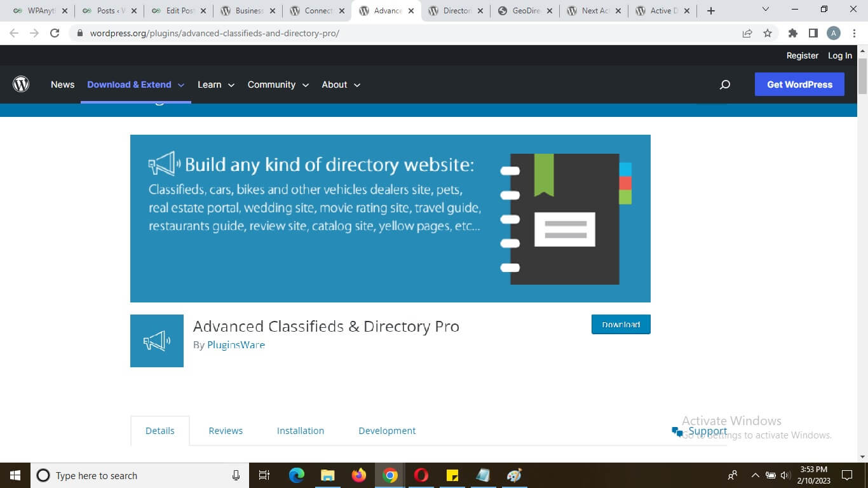Open the Chrome profile avatar A
This screenshot has height=488, width=868.
coord(834,33)
